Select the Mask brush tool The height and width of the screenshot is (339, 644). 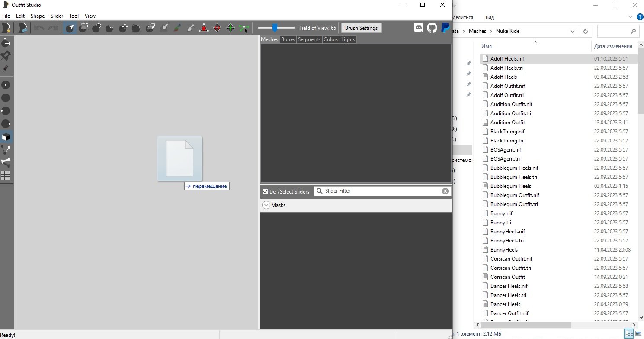tap(83, 28)
